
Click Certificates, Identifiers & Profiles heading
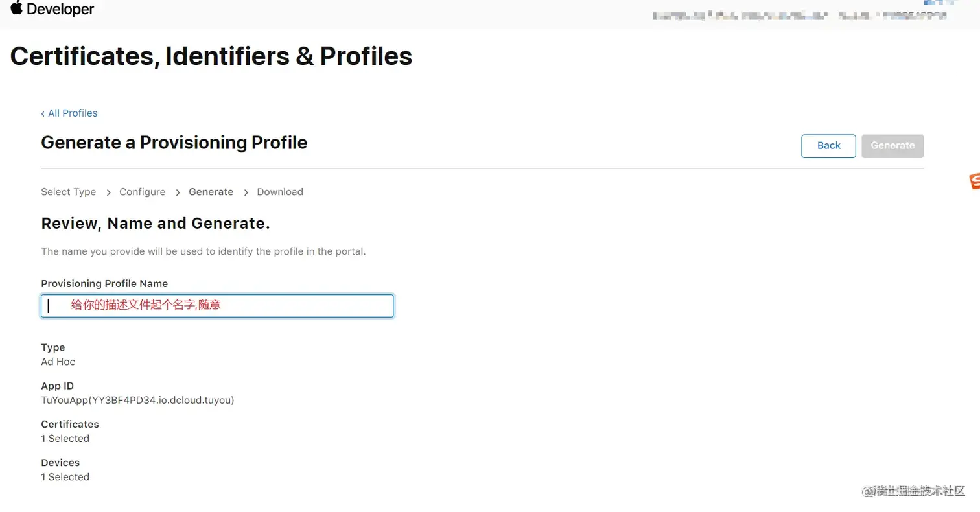[211, 56]
